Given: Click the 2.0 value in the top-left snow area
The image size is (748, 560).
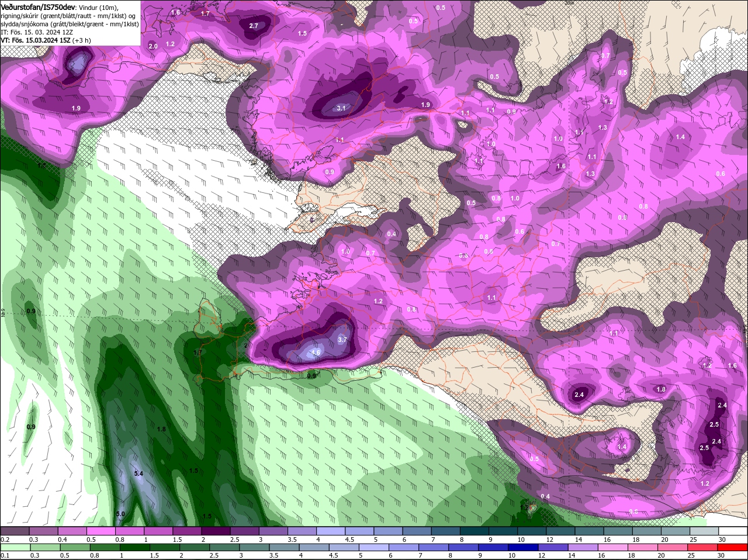Looking at the screenshot, I should 153,46.
